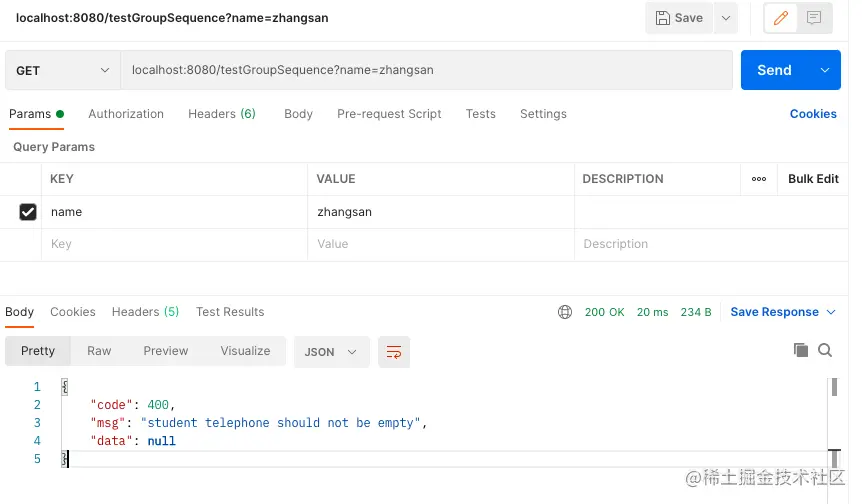Open the Test Results tab
The width and height of the screenshot is (862, 504).
click(x=230, y=312)
